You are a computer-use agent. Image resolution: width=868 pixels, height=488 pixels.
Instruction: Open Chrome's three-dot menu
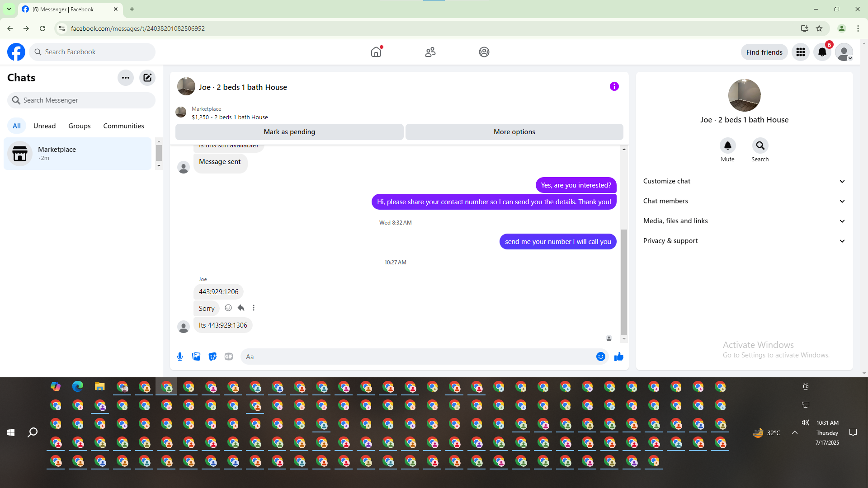coord(858,28)
